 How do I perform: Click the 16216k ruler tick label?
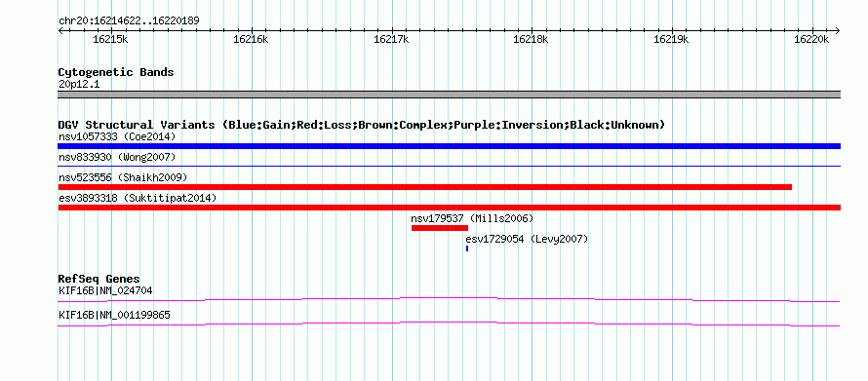(252, 39)
